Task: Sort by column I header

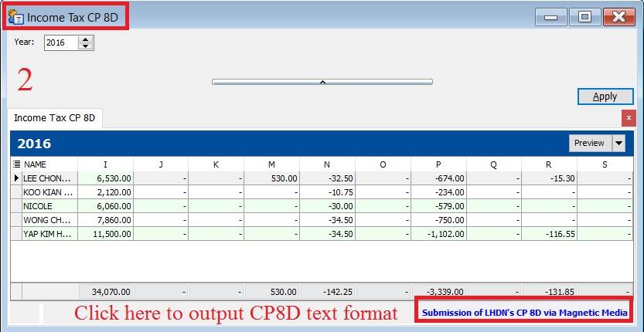Action: click(x=106, y=164)
